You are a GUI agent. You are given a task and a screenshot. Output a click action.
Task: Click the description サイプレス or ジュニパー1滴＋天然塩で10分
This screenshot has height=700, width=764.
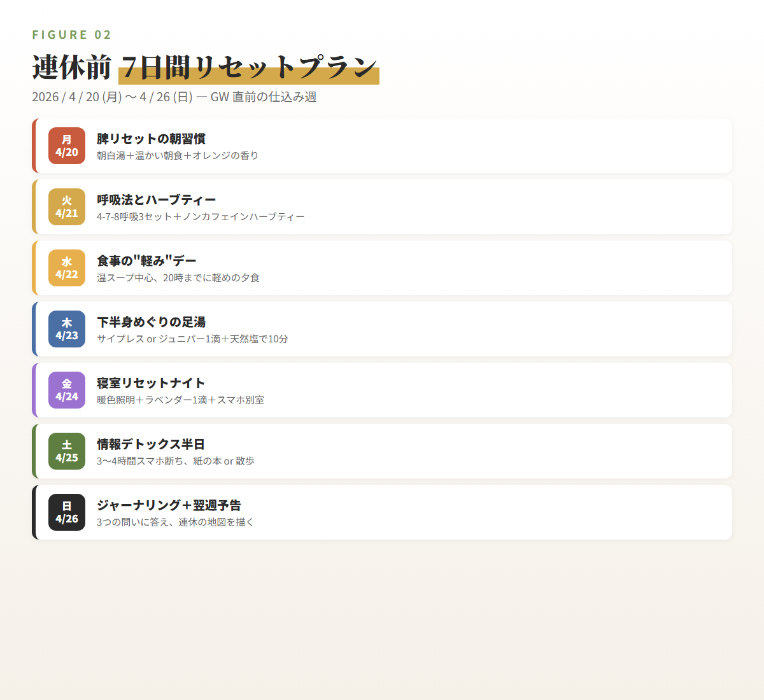pos(192,339)
